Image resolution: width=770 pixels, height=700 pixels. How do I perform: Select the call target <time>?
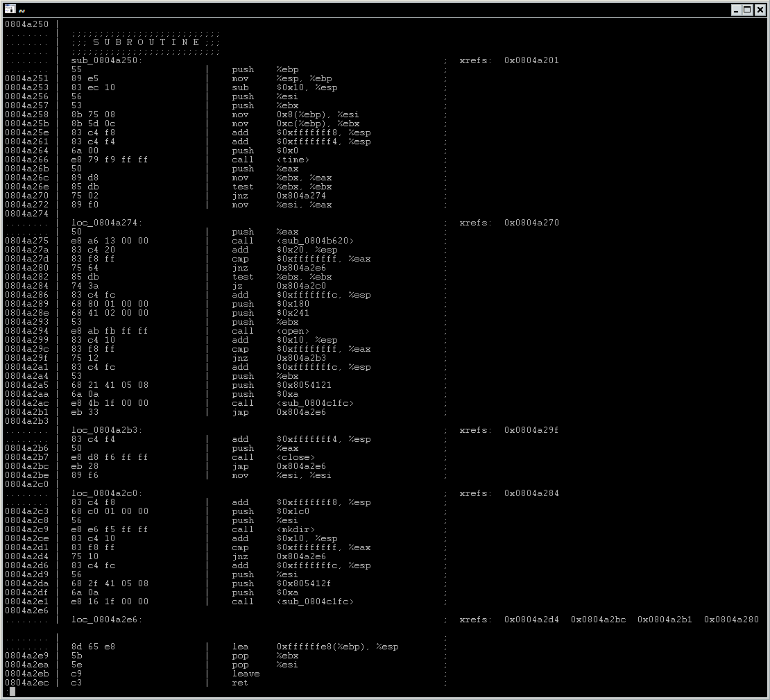293,160
